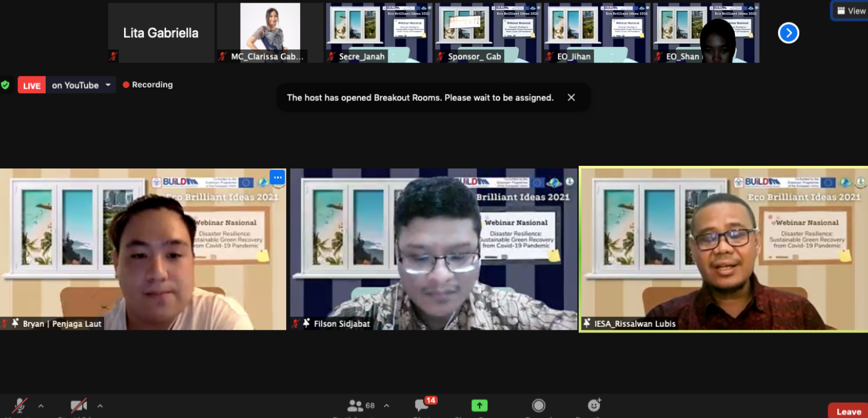The width and height of the screenshot is (868, 418).
Task: Click the green Share Screen icon
Action: click(479, 406)
